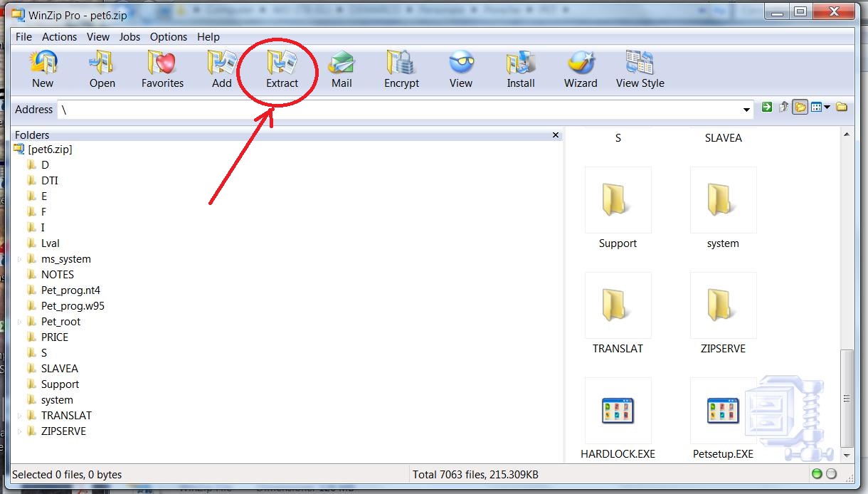The width and height of the screenshot is (868, 494).
Task: Open the Favorites toolbar icon
Action: point(162,63)
